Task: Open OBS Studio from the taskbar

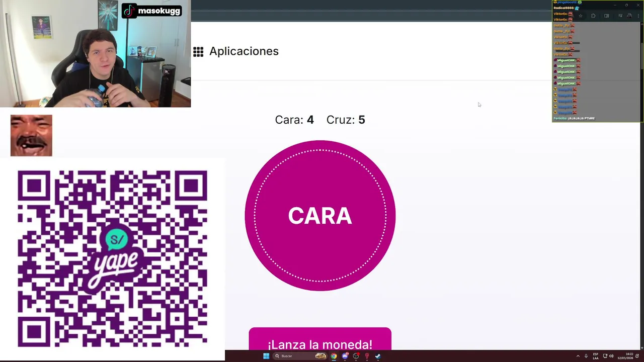Action: (x=356, y=356)
